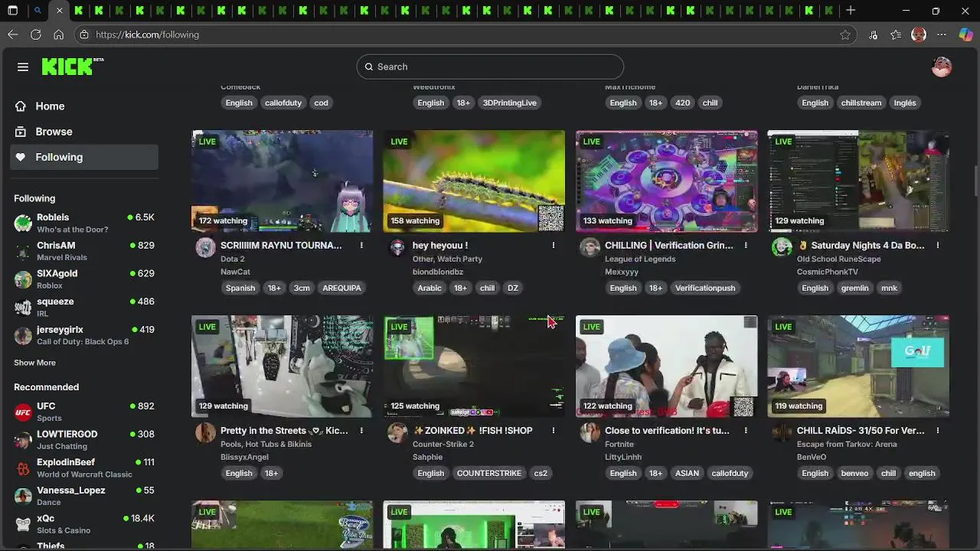Open browser favorites list icon
This screenshot has height=551, width=980.
click(896, 34)
